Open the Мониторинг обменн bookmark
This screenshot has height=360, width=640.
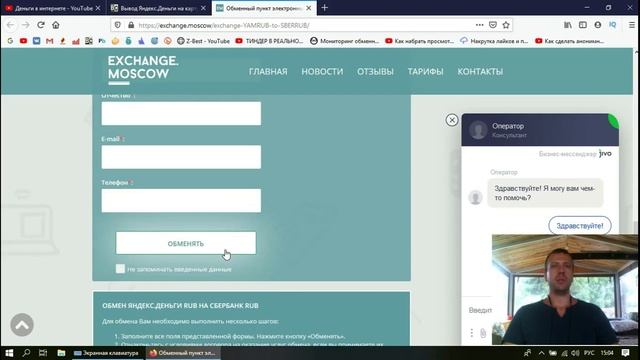(344, 41)
